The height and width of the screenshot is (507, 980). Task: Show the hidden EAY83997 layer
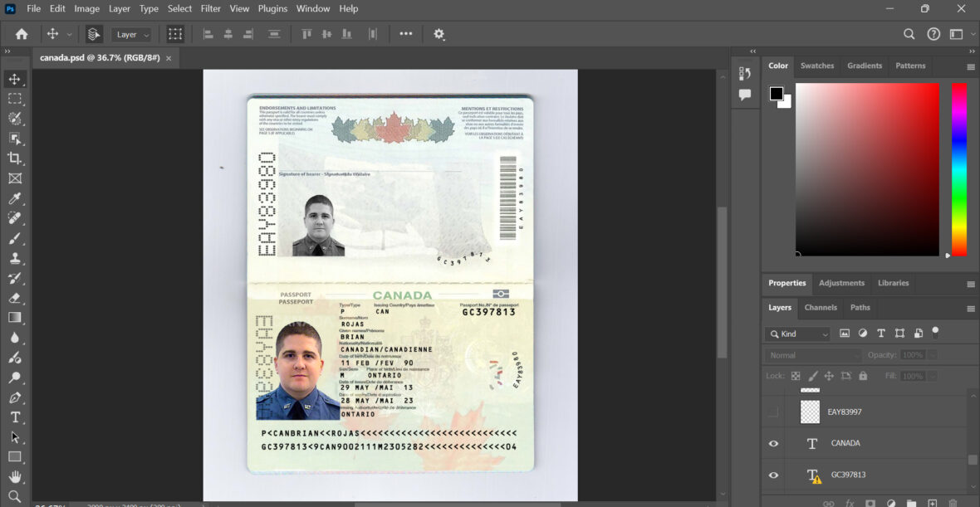pos(773,412)
